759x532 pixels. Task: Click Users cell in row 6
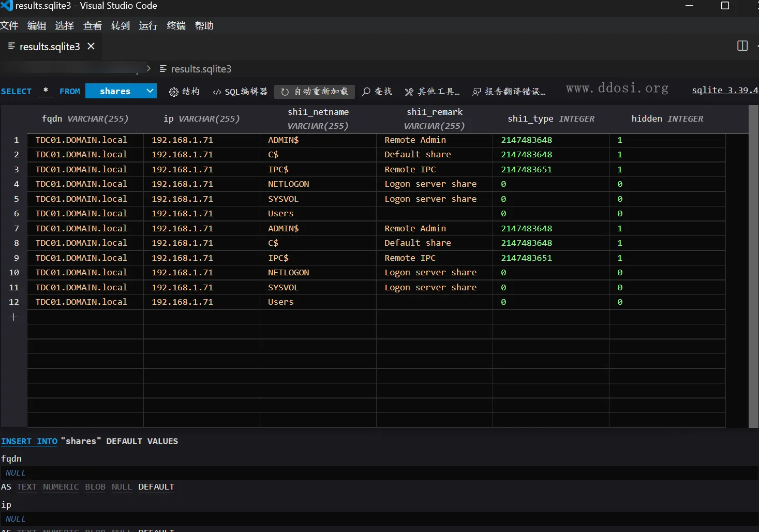pos(318,213)
